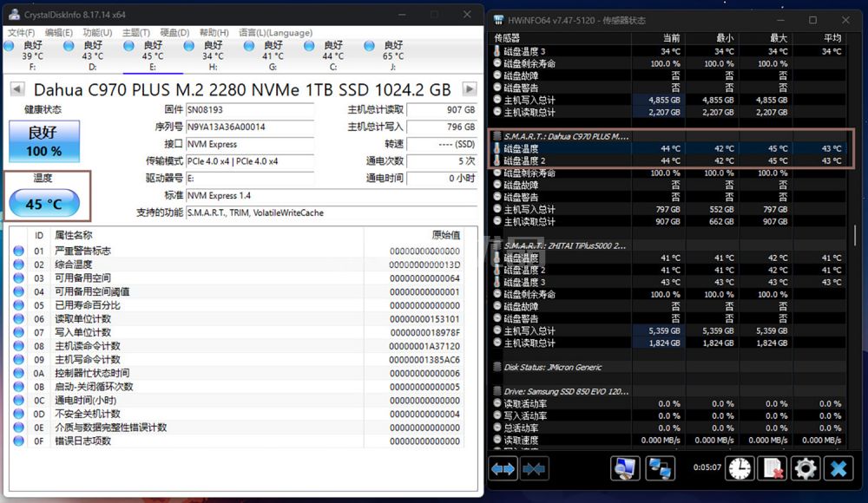Click status orb of attribute 0F 错误日志项数
Viewport: 868px width, 503px height.
pos(19,441)
